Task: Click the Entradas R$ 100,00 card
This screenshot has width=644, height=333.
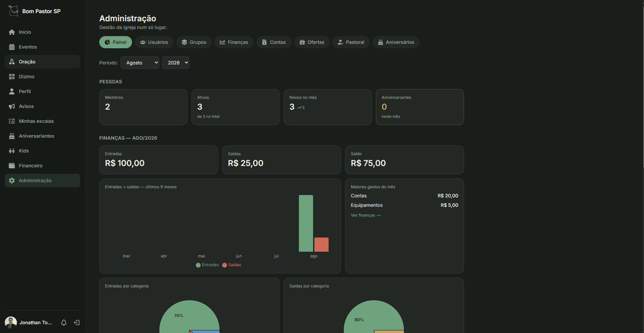Action: coord(159,160)
